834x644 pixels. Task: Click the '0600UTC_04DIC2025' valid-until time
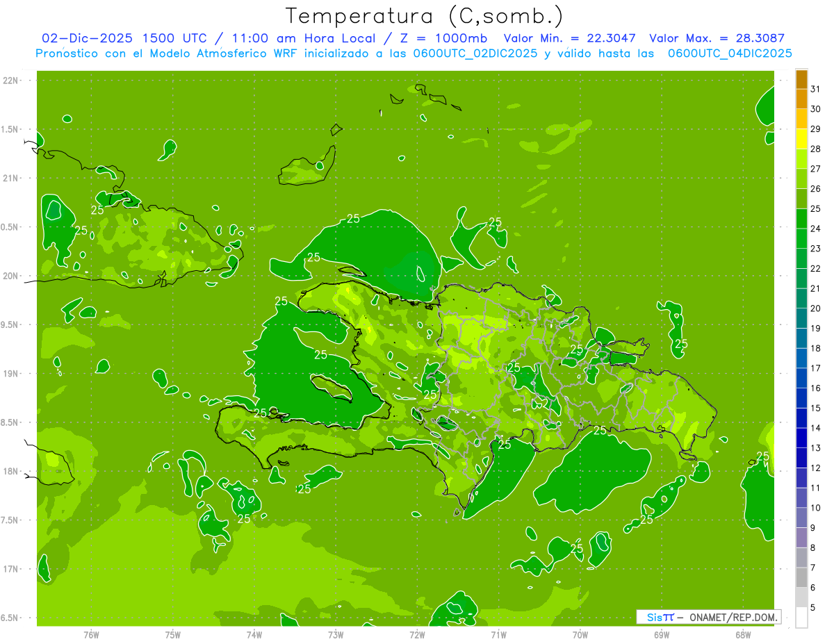point(730,53)
